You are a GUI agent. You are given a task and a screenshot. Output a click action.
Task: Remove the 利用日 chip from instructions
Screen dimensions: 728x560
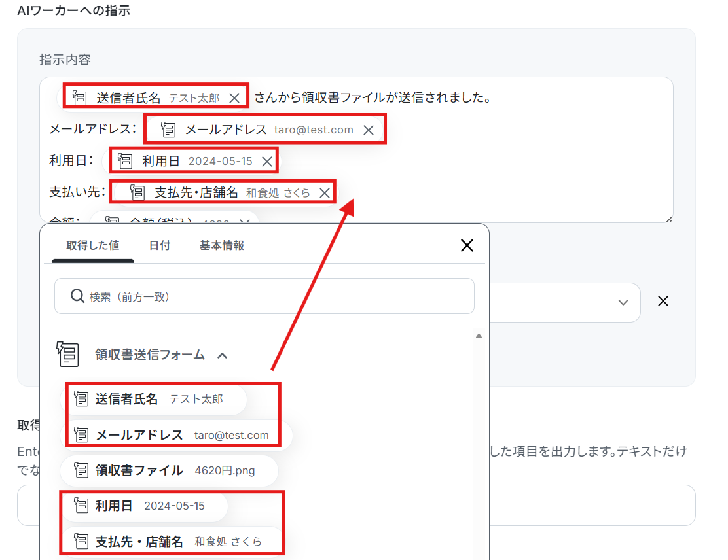point(267,162)
